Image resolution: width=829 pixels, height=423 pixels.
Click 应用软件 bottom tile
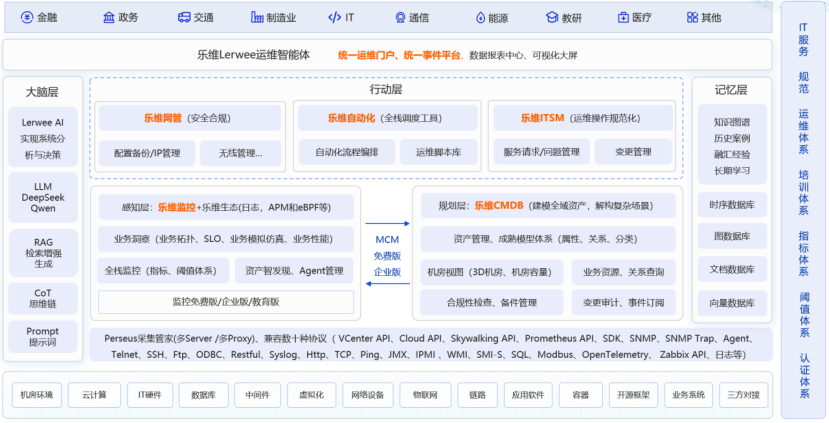tap(528, 394)
